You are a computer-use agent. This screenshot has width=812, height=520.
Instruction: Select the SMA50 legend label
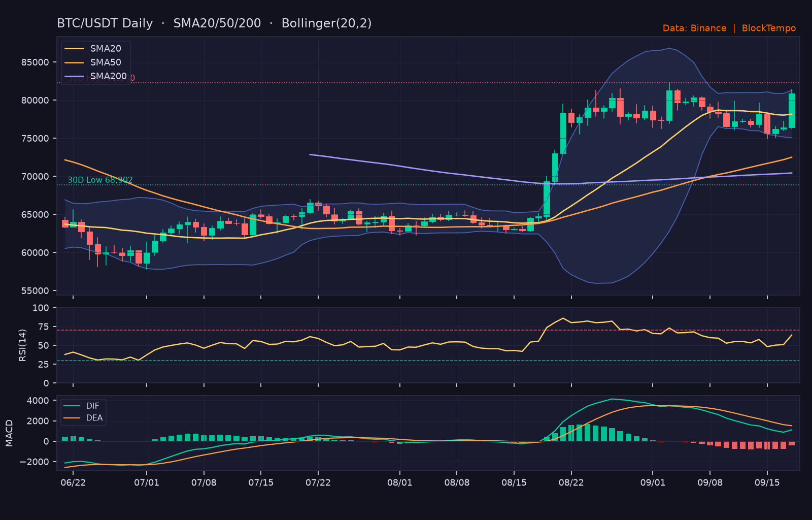(x=106, y=62)
